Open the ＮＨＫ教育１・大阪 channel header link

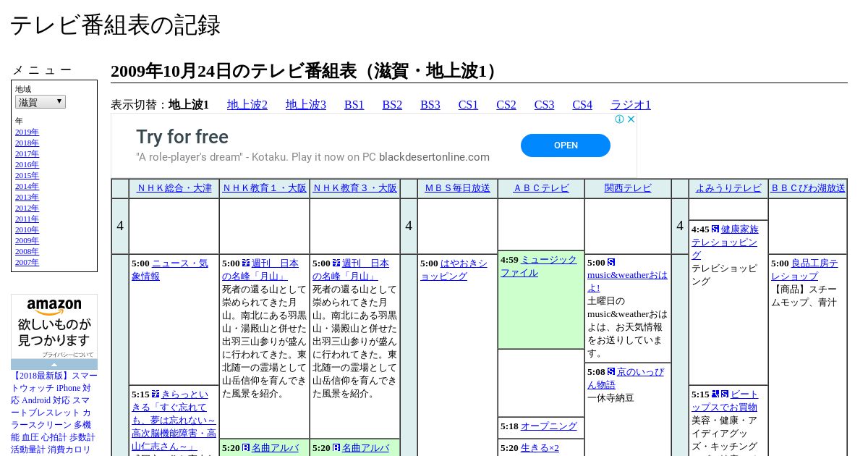coord(265,188)
